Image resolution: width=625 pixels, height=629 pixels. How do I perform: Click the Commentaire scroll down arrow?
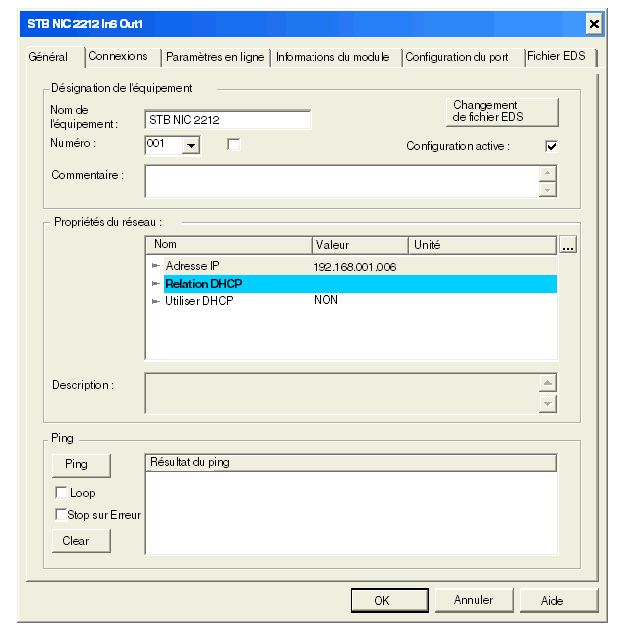click(548, 189)
